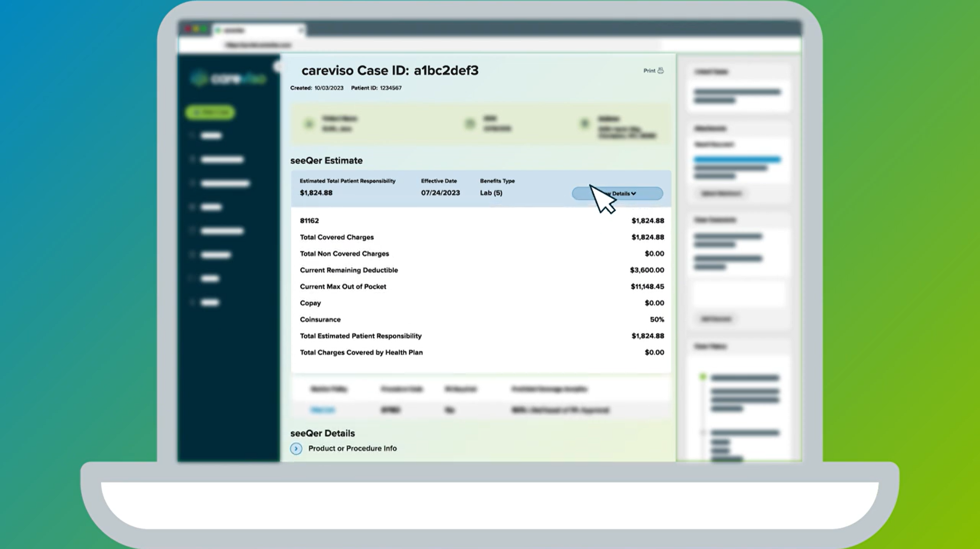Click the seeQer Details heading
The height and width of the screenshot is (549, 980).
[322, 433]
